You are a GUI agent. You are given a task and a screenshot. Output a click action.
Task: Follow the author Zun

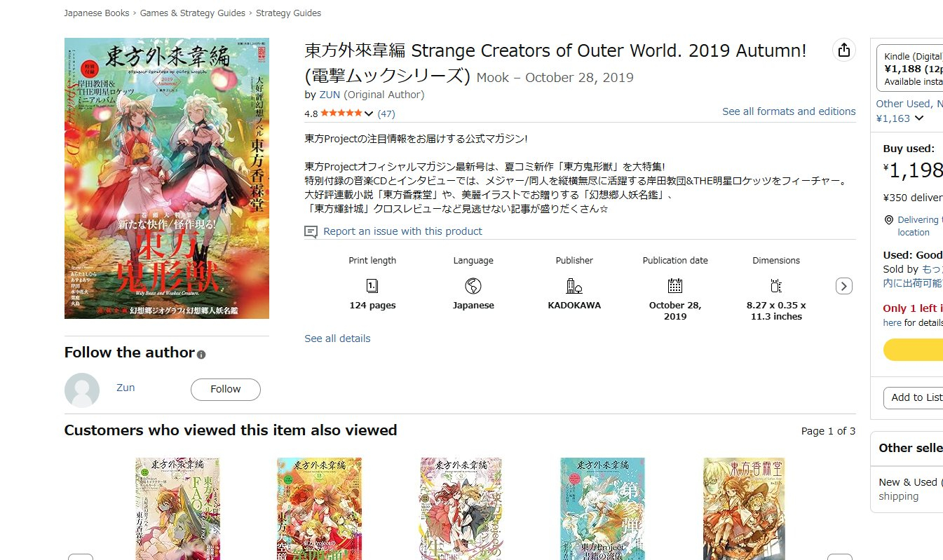(226, 389)
